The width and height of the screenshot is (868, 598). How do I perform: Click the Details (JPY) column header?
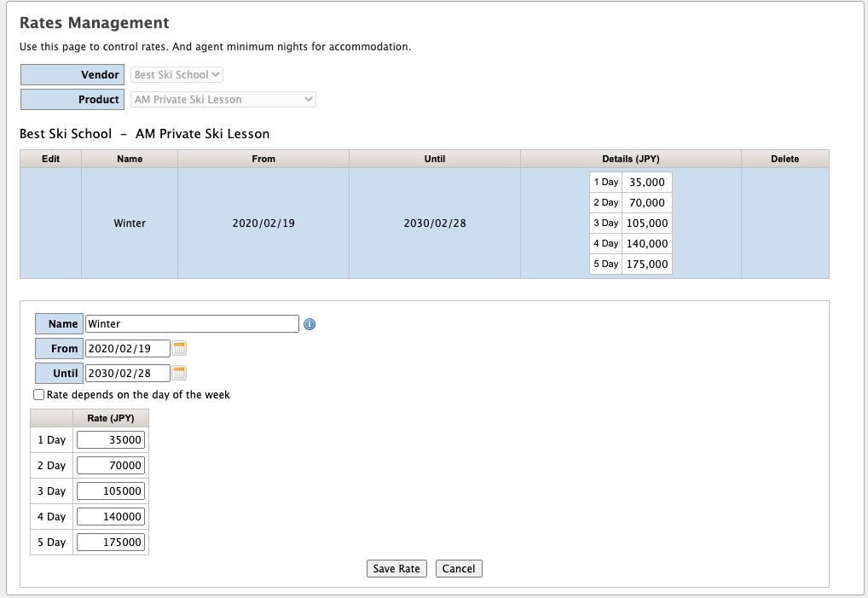tap(630, 159)
